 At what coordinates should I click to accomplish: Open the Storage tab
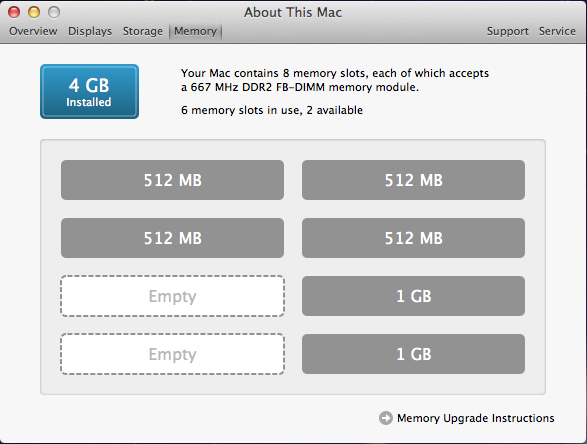click(143, 31)
